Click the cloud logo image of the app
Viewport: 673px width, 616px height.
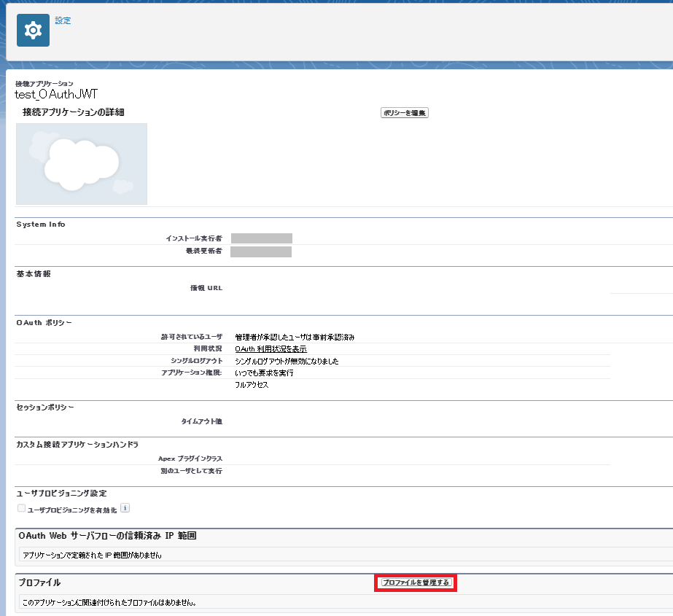[82, 164]
